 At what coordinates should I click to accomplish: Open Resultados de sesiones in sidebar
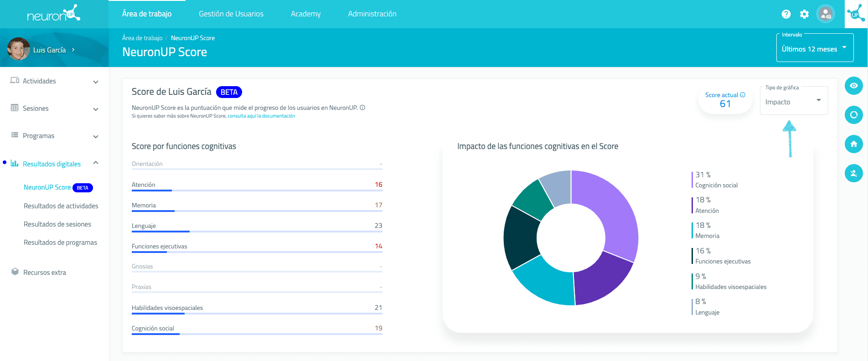pyautogui.click(x=57, y=224)
